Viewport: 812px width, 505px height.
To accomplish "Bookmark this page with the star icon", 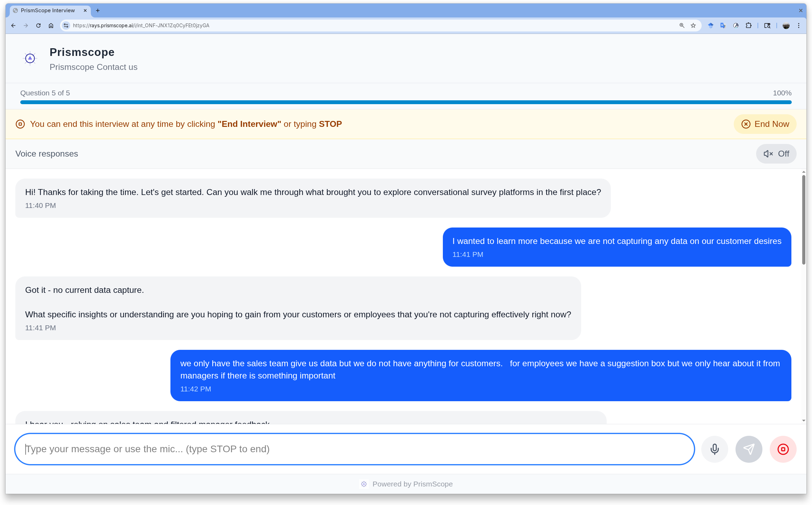I will coord(693,26).
